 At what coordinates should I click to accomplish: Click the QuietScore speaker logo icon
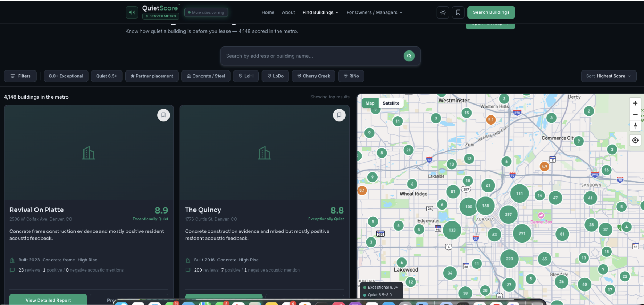[132, 12]
